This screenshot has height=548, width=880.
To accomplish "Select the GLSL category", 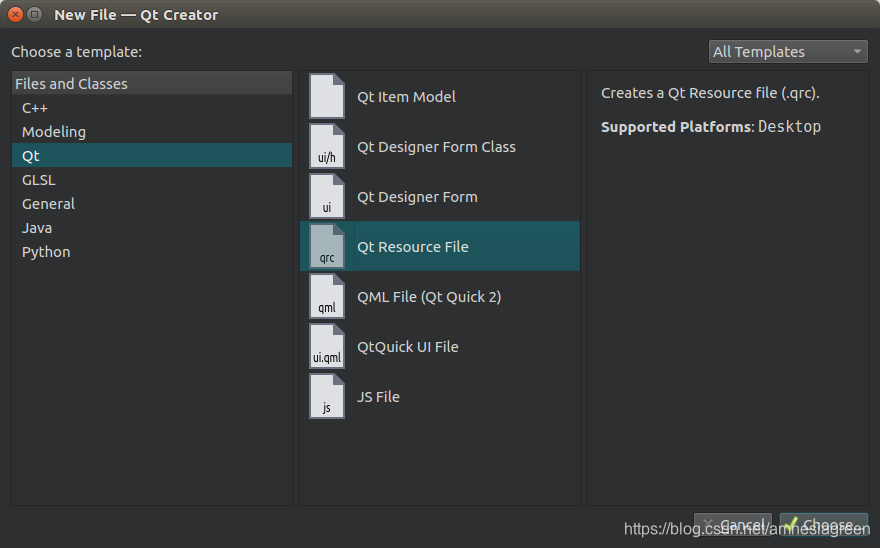I will (152, 180).
